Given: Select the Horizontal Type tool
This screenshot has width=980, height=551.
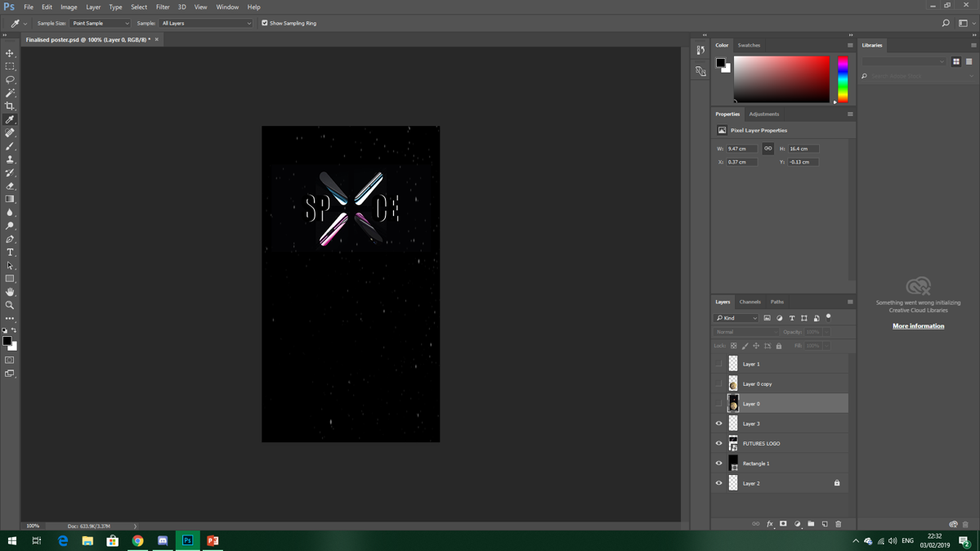Looking at the screenshot, I should pos(10,253).
